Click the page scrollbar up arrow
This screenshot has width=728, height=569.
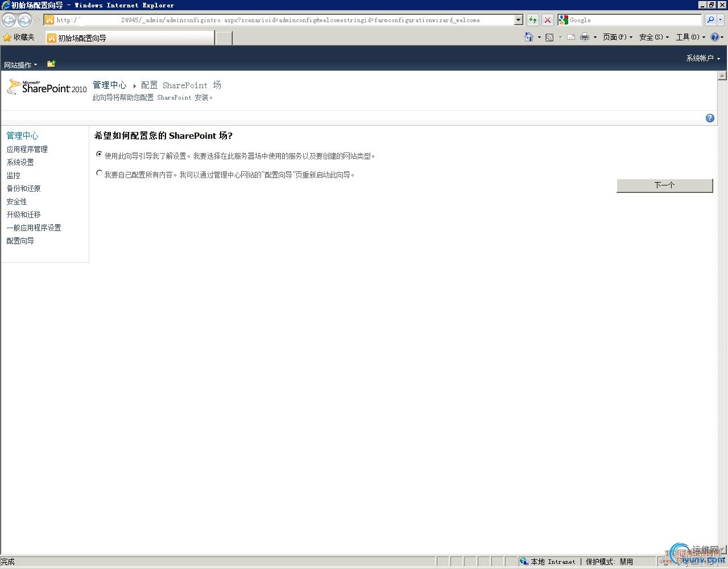[x=722, y=75]
